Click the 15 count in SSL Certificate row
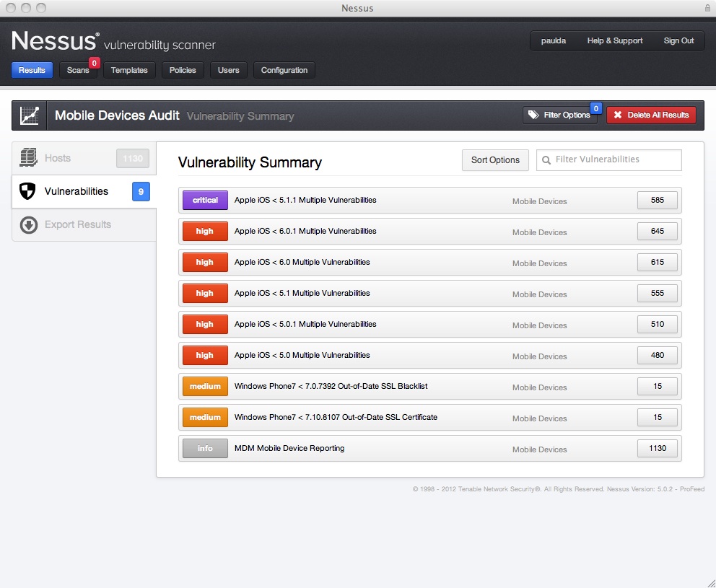716x588 pixels. coord(657,417)
